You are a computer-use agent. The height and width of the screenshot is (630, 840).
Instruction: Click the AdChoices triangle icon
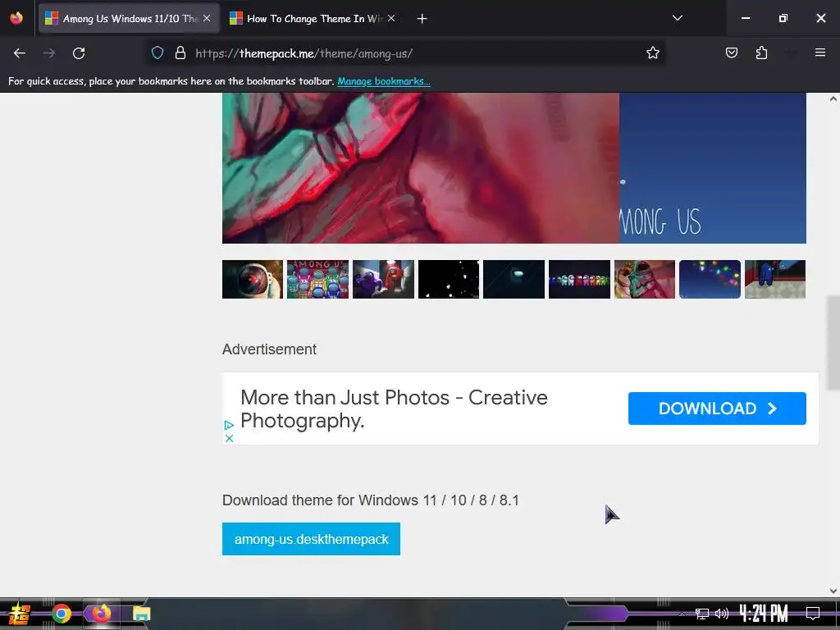coord(229,426)
